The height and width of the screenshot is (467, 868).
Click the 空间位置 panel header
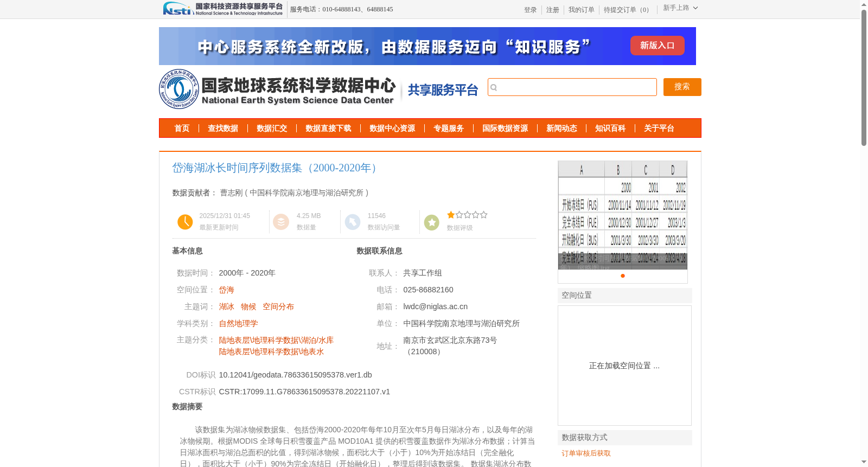pos(625,296)
